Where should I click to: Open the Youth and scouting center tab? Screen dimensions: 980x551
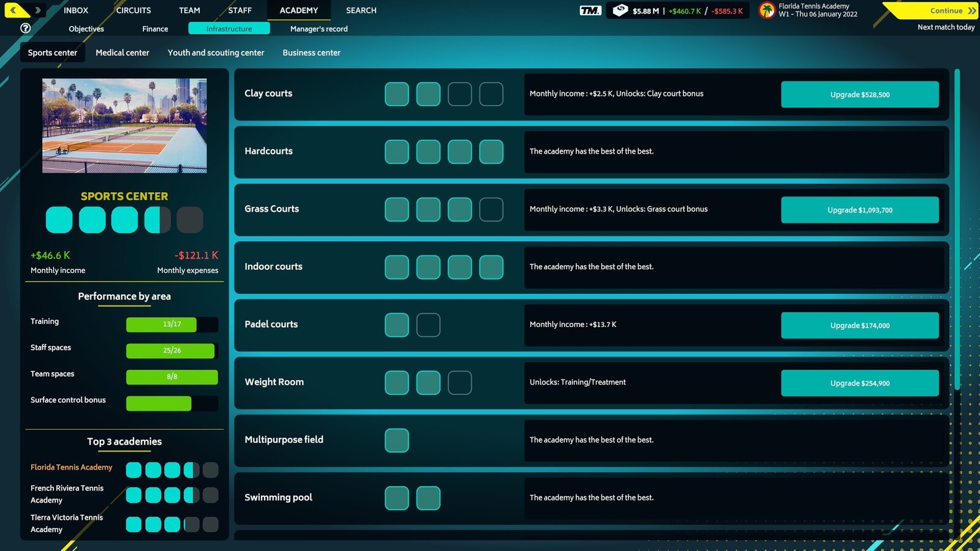click(216, 53)
